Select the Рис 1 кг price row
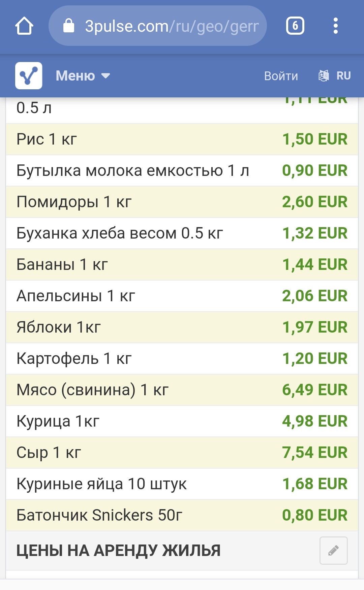Image resolution: width=364 pixels, height=590 pixels. (182, 139)
